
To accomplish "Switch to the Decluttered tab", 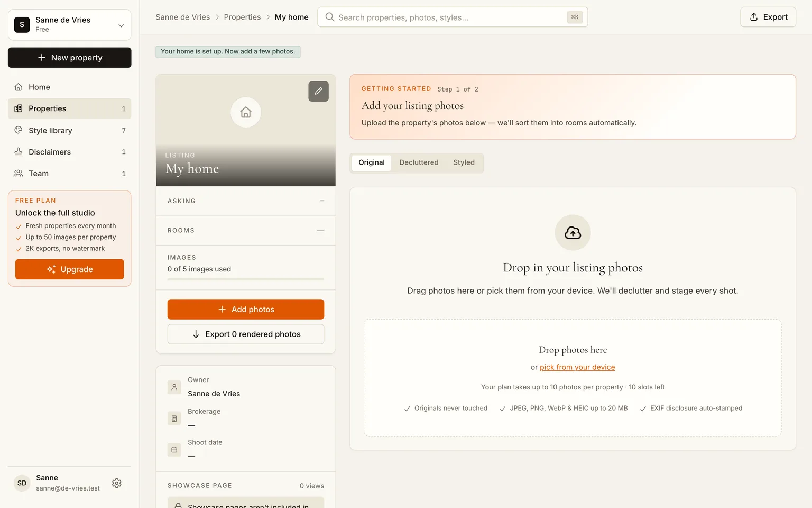I will [x=419, y=162].
